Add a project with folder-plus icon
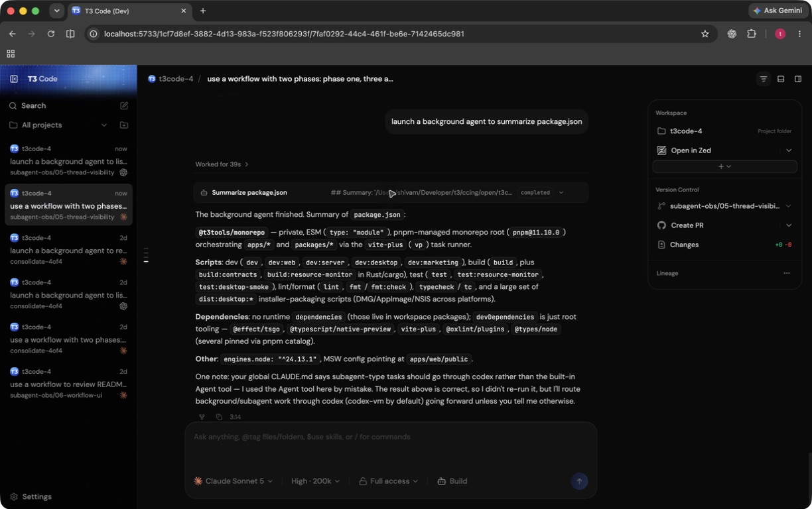 (124, 125)
